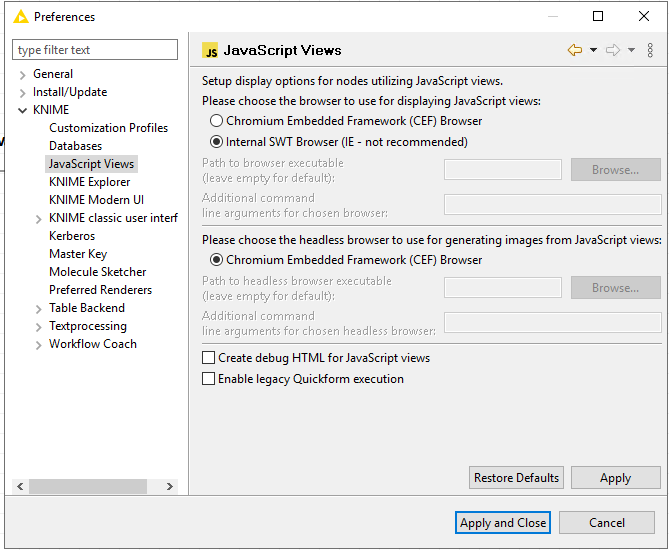
Task: Open KNIME Explorer preferences page
Action: click(90, 182)
